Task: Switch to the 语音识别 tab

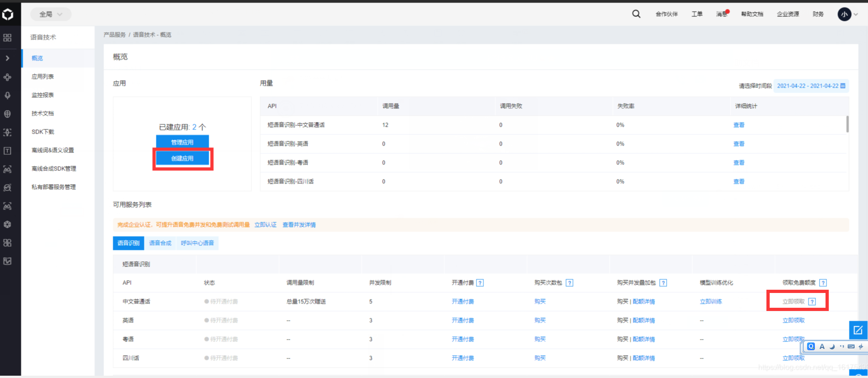Action: coord(128,243)
